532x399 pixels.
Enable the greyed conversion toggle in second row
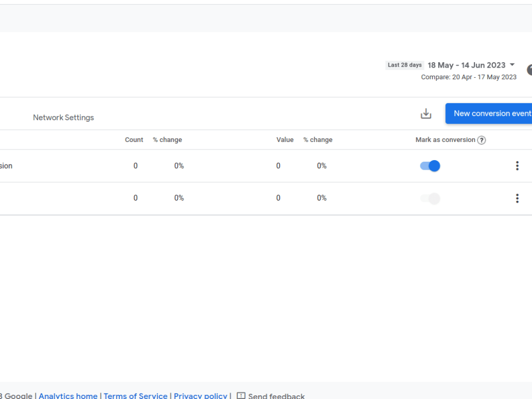(430, 198)
